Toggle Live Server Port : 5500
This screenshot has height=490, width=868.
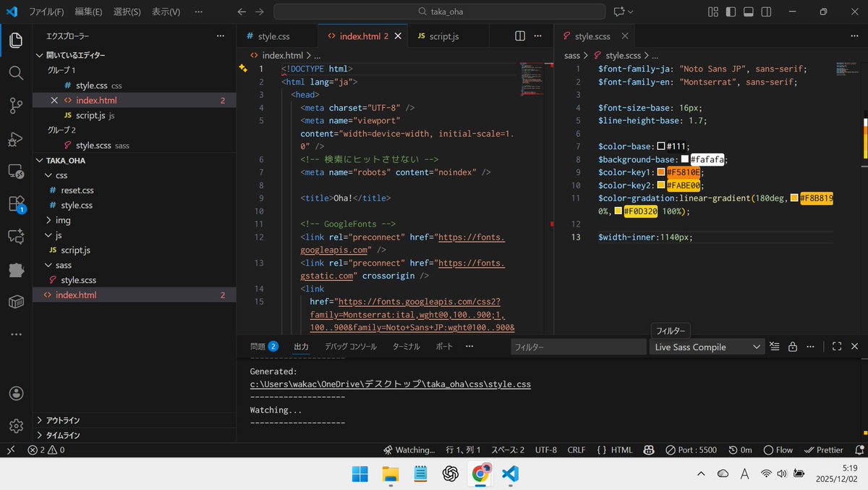(692, 450)
